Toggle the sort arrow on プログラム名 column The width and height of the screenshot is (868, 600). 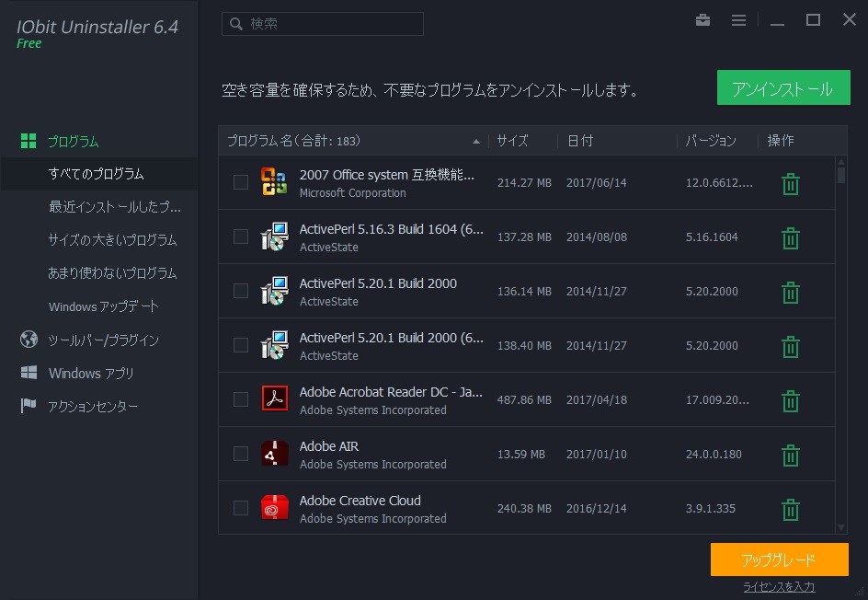(x=476, y=141)
